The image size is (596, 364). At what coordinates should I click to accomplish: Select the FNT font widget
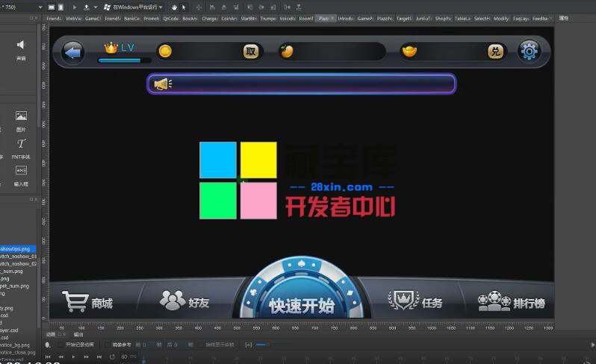pyautogui.click(x=21, y=148)
